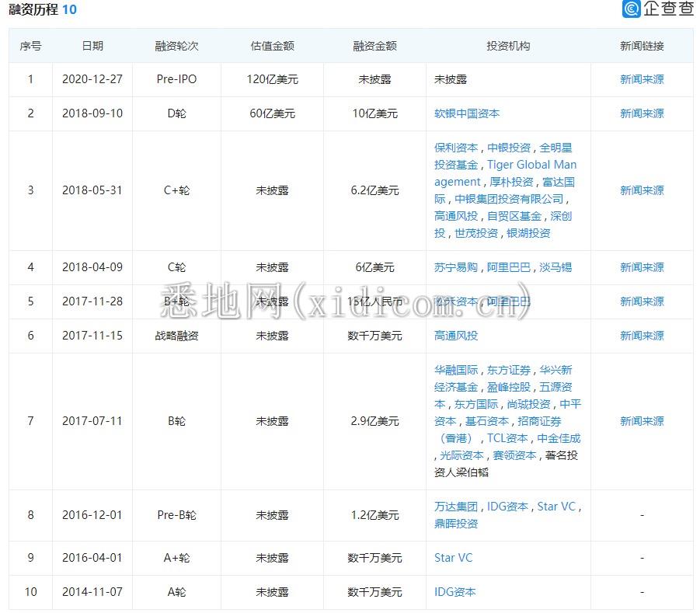Open investor 保利资本
The image size is (700, 613).
click(x=456, y=148)
